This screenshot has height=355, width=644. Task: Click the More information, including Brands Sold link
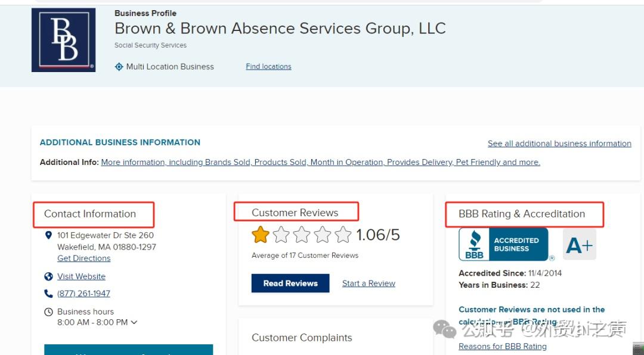tap(320, 162)
